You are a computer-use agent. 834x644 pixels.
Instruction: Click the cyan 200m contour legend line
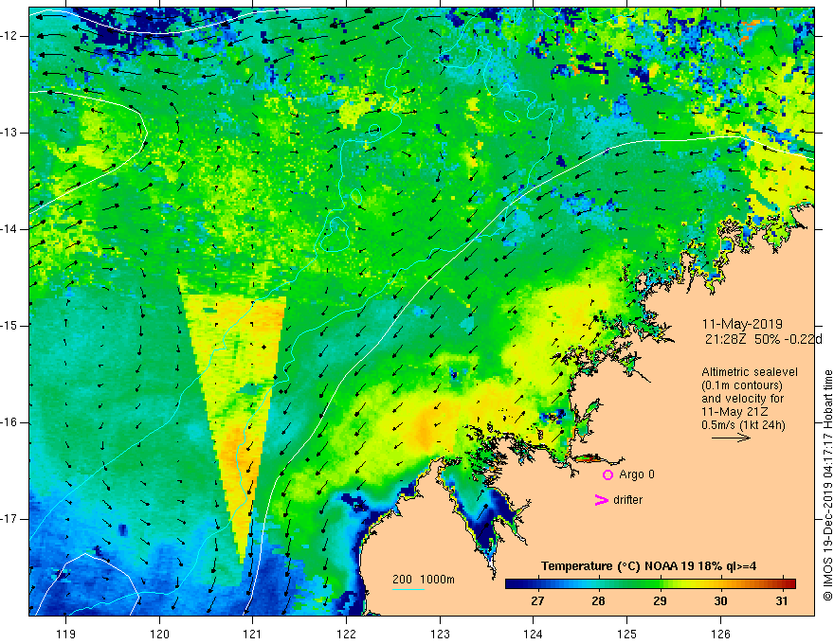pyautogui.click(x=408, y=589)
